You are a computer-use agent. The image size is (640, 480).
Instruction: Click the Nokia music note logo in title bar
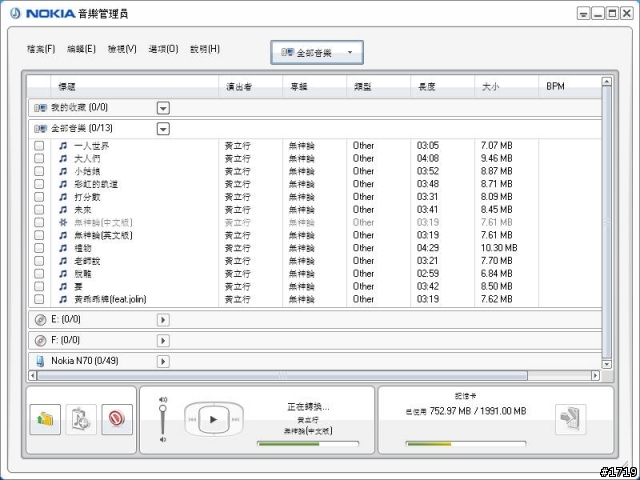pos(15,13)
